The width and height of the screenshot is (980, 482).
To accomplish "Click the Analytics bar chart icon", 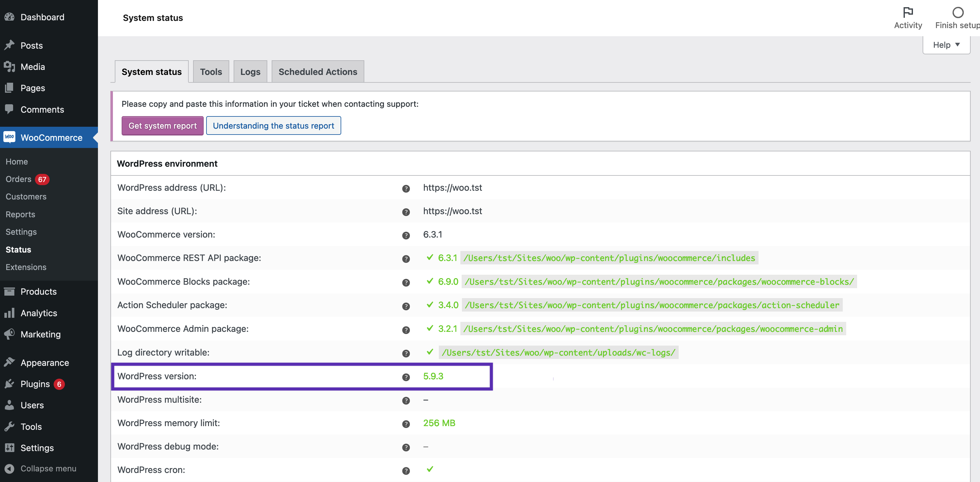I will coord(9,313).
